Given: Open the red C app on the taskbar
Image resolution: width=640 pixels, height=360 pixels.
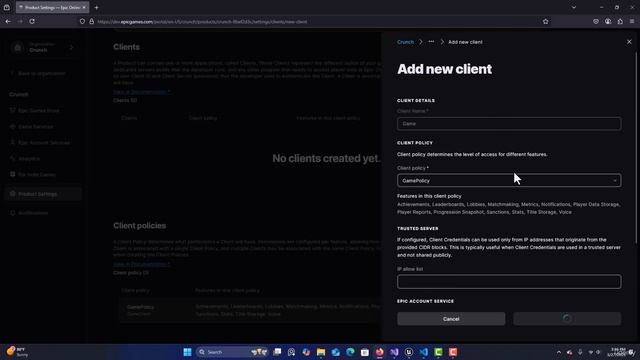Looking at the screenshot, I should (453, 352).
